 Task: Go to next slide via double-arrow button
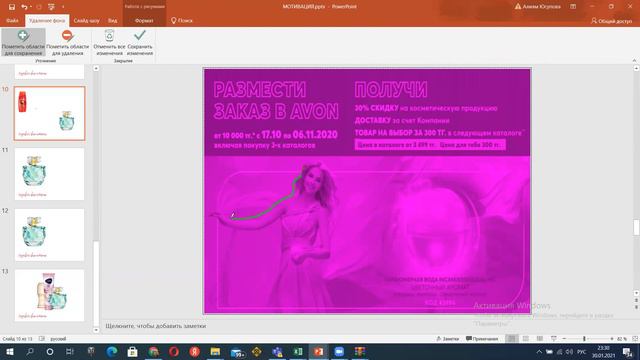pos(636,306)
